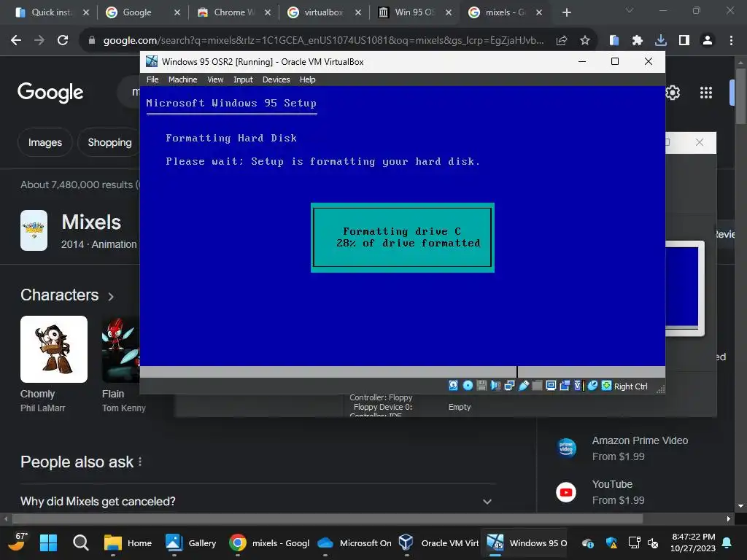The width and height of the screenshot is (747, 560).
Task: Toggle Chrome side panel icon
Action: click(684, 41)
